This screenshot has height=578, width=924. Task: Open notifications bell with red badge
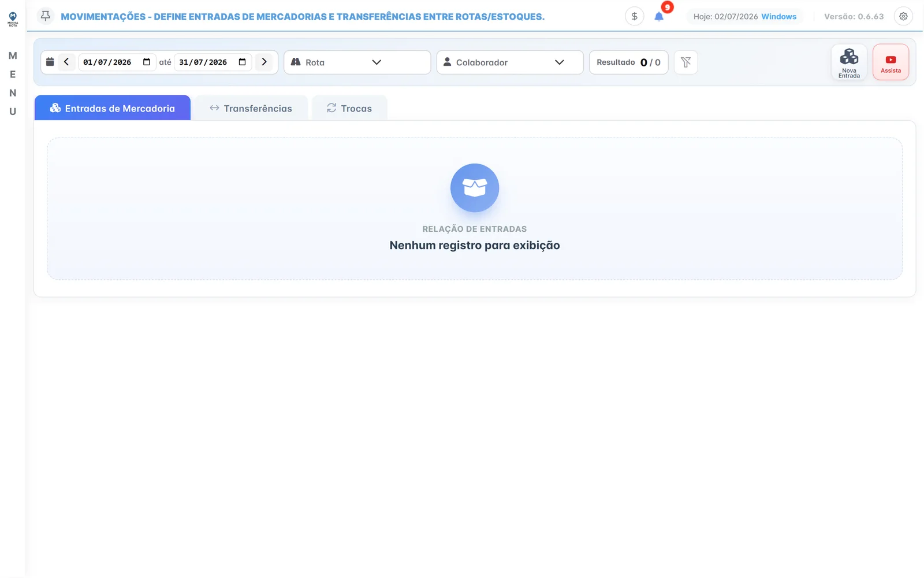659,16
